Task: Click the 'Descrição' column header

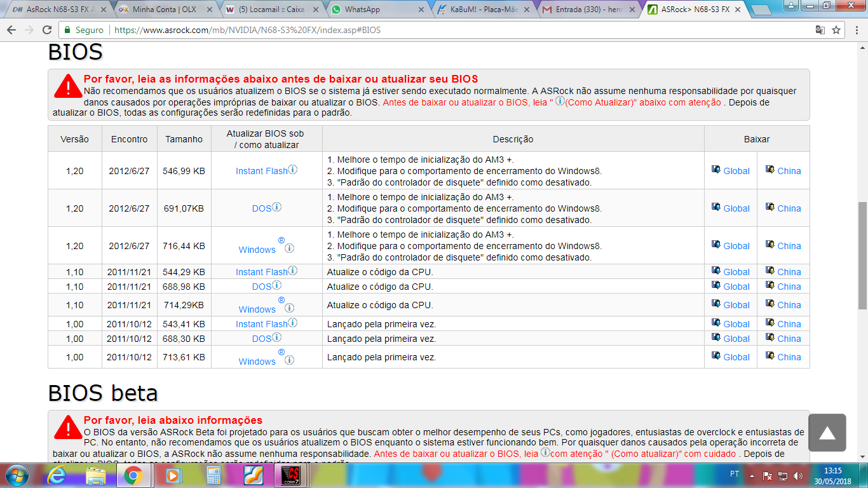Action: [x=513, y=139]
